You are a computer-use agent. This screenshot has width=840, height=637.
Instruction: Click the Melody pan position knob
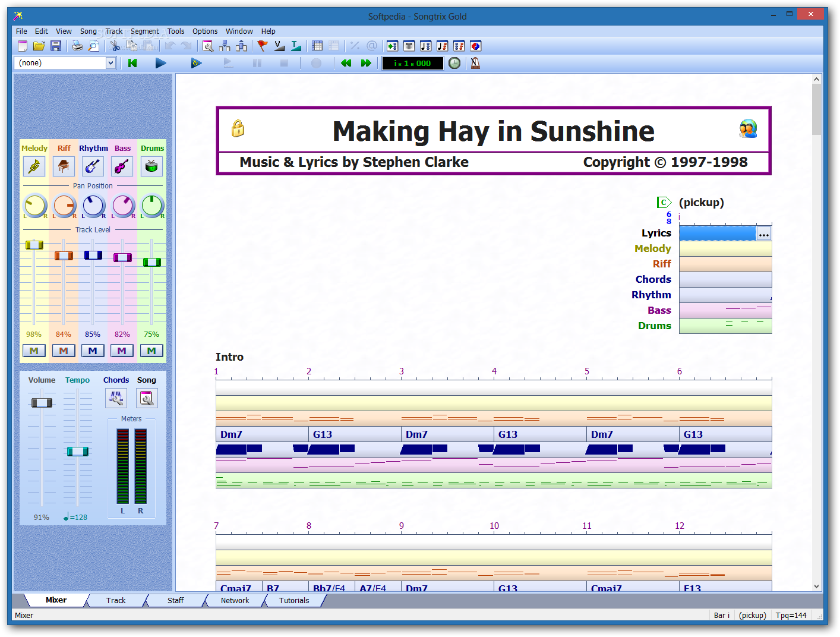(x=34, y=206)
